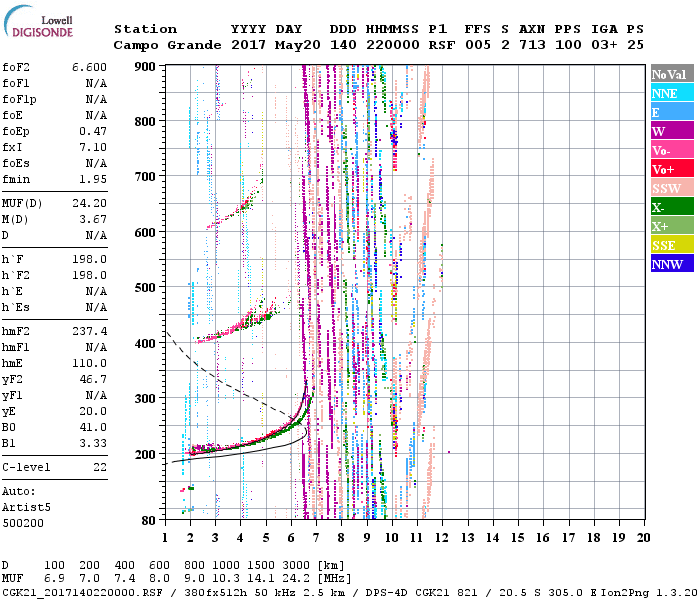700x600 pixels.
Task: Click the foF2 value 6.600
Action: coord(90,67)
